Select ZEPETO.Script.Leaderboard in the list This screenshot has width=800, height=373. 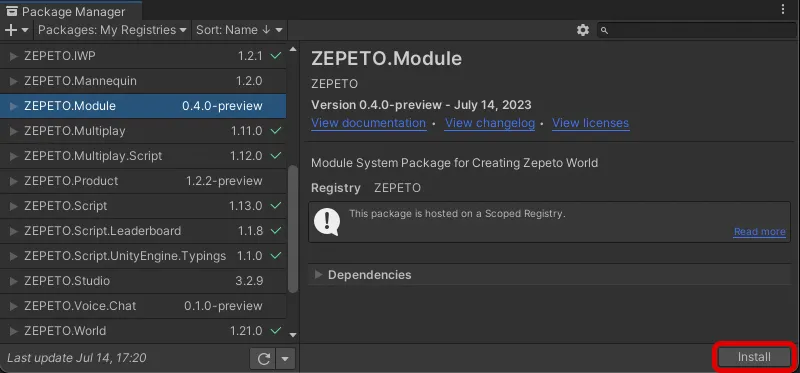click(143, 231)
